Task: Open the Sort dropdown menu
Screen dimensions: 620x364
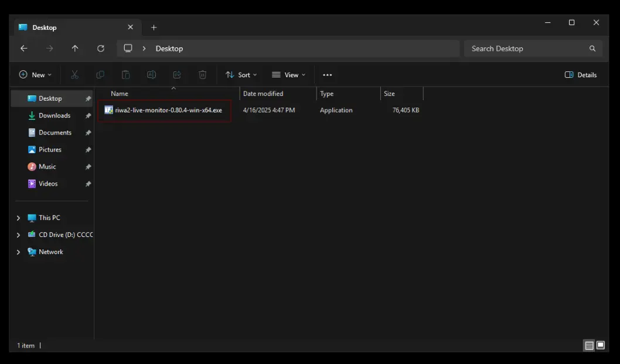Action: 241,74
